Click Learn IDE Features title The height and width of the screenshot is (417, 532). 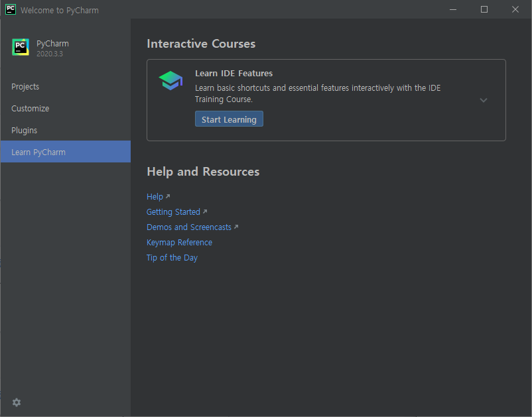click(233, 73)
